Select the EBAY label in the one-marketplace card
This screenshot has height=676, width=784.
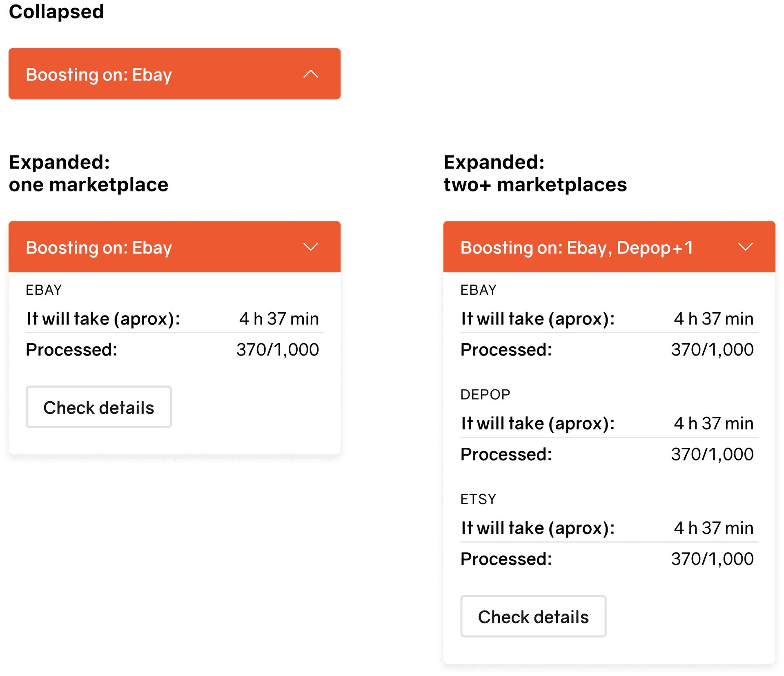44,290
